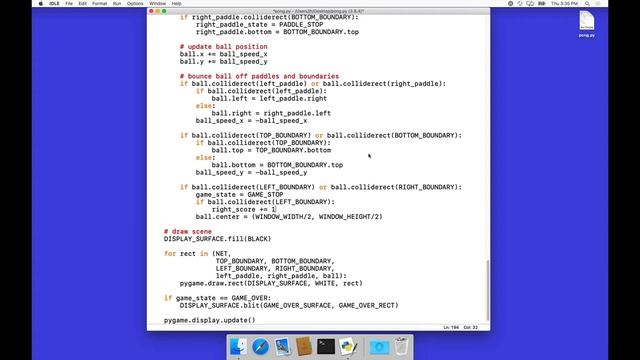This screenshot has width=640, height=360.
Task: Click the line 'game_state = GAME_STOP'
Action: pyautogui.click(x=239, y=195)
